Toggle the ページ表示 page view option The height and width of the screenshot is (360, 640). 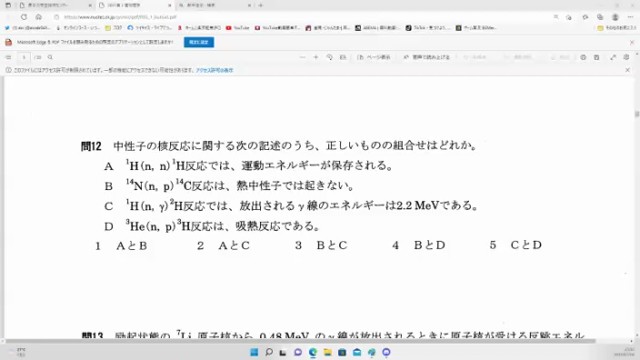[374, 58]
